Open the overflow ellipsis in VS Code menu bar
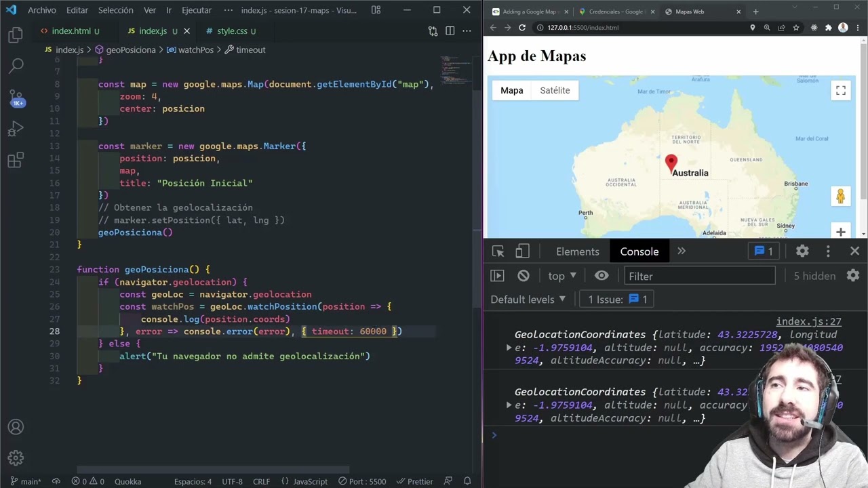The height and width of the screenshot is (488, 868). point(228,10)
